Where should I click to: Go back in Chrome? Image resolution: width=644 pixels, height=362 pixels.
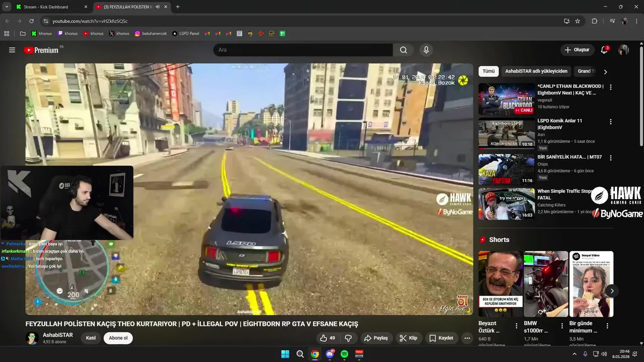pos(7,21)
